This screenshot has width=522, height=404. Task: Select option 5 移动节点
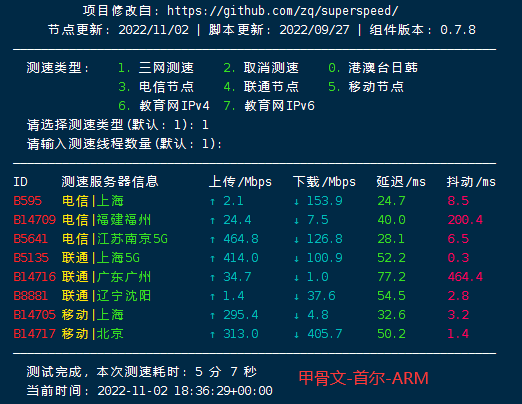(x=366, y=87)
